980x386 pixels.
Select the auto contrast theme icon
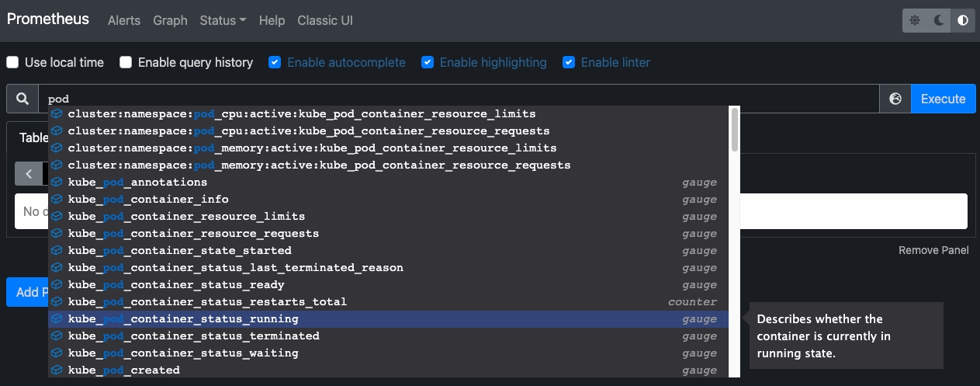point(963,20)
